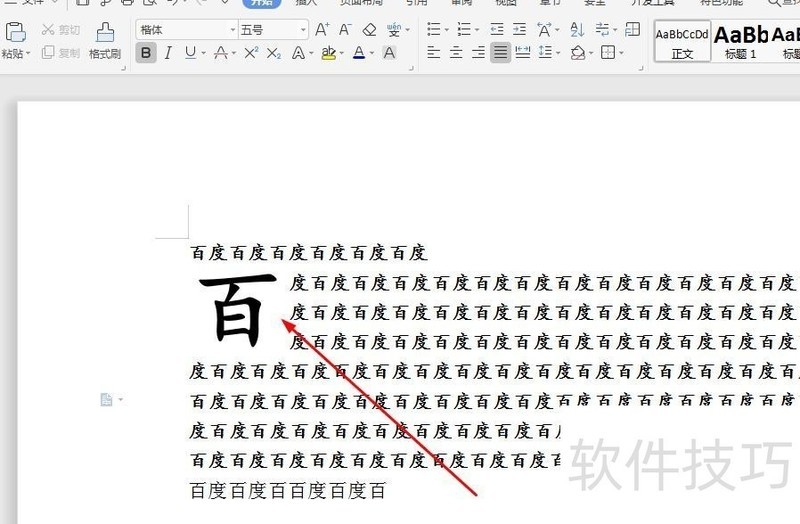The height and width of the screenshot is (524, 800).
Task: Click the show/hide paragraph marks icon
Action: pos(602,30)
